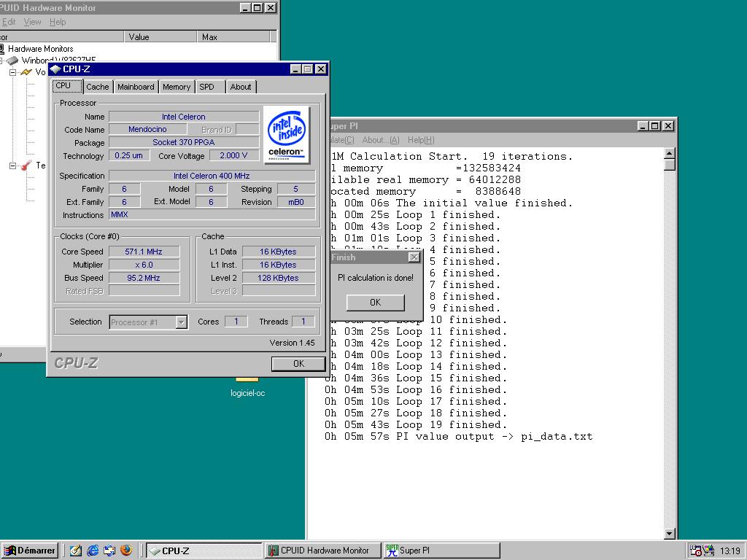The width and height of the screenshot is (747, 560).
Task: Click the Code Name field Mendocino
Action: pyautogui.click(x=147, y=129)
